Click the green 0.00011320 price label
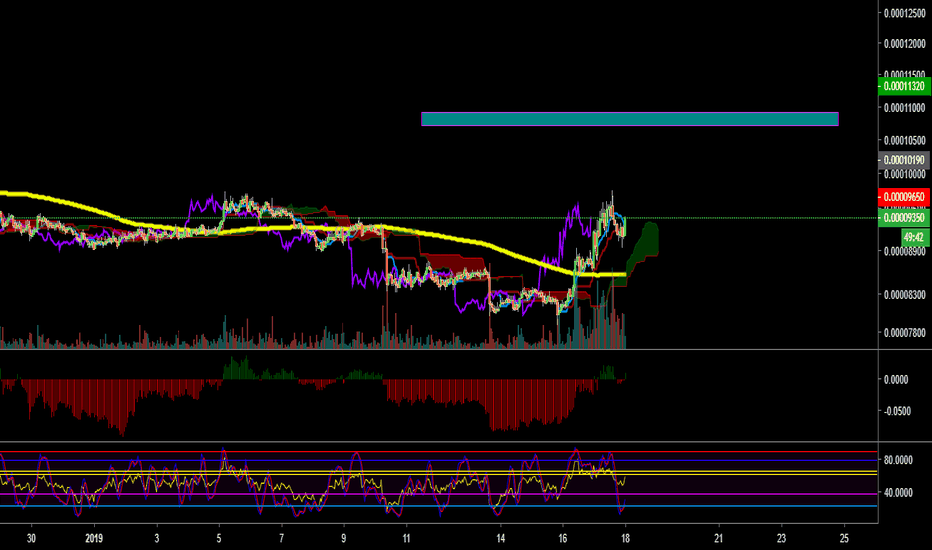Image resolution: width=932 pixels, height=550 pixels. pyautogui.click(x=904, y=86)
